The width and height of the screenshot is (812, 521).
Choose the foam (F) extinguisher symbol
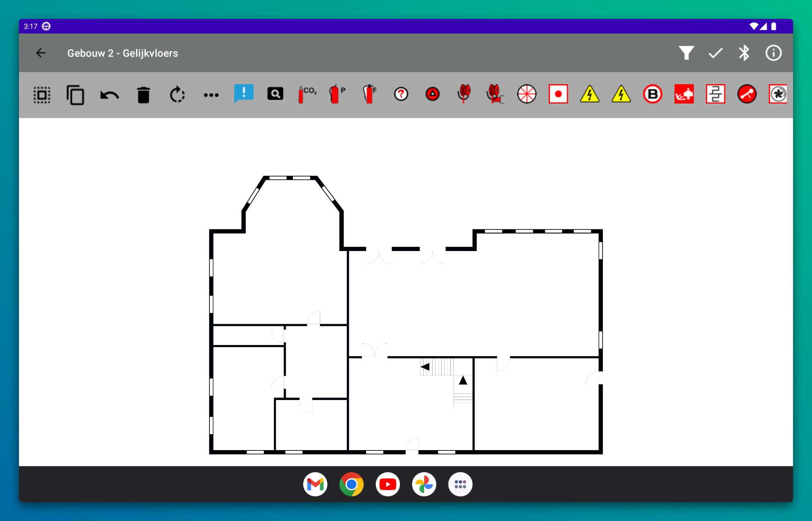click(369, 94)
